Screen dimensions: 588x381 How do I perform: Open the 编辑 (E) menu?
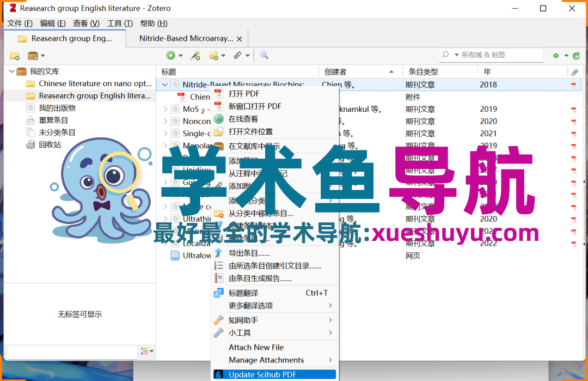[x=53, y=23]
